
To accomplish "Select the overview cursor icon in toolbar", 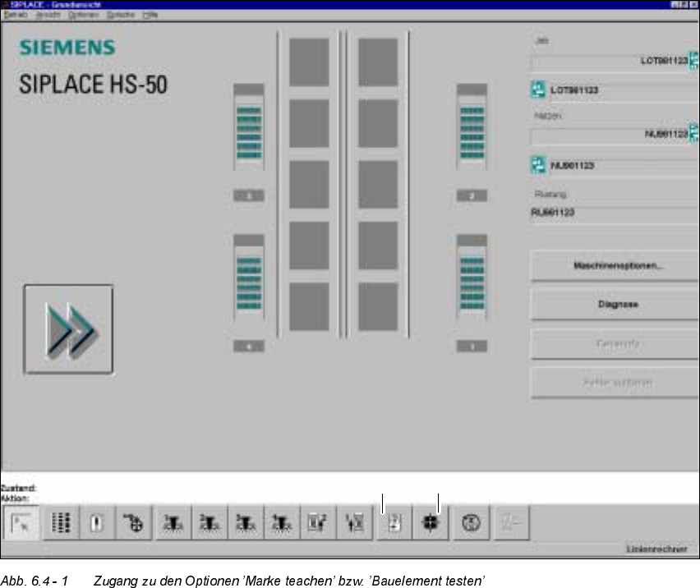I will click(x=21, y=522).
